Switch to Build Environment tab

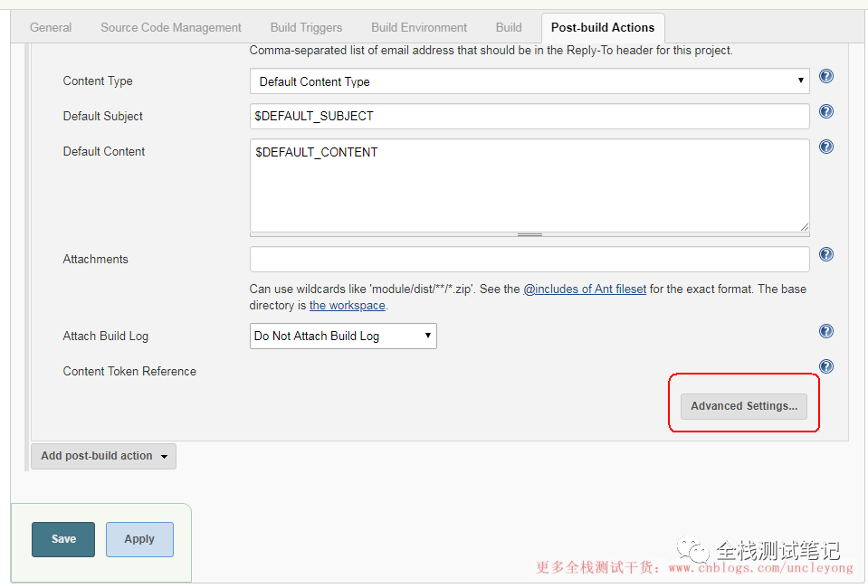pos(419,28)
